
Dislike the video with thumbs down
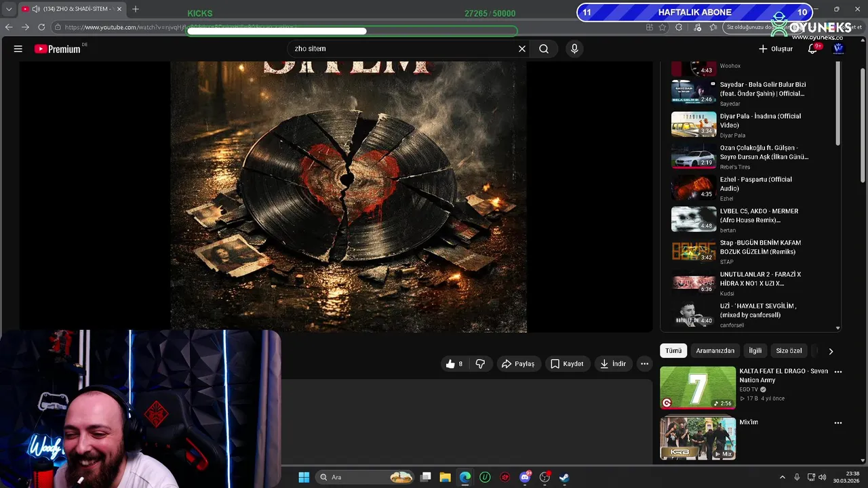pyautogui.click(x=480, y=364)
